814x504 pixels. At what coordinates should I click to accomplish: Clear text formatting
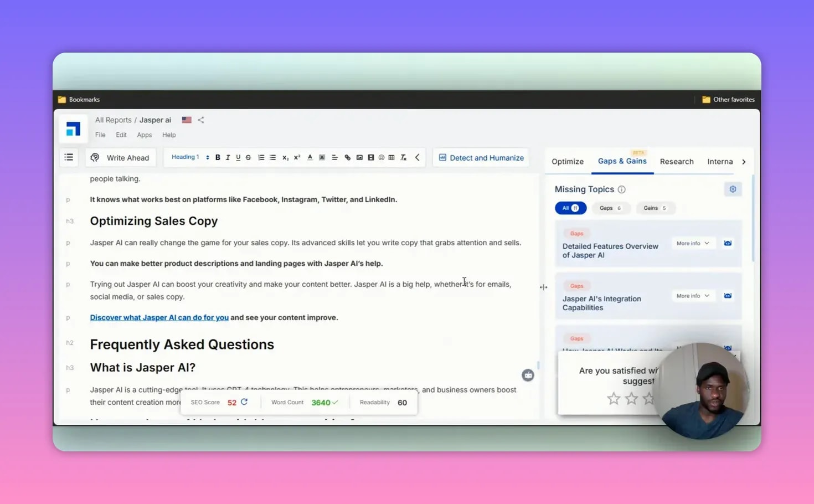[x=403, y=158]
